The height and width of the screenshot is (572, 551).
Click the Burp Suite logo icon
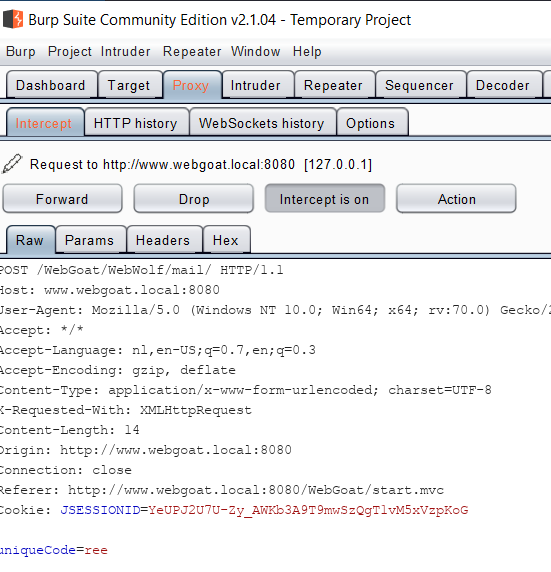[x=13, y=19]
